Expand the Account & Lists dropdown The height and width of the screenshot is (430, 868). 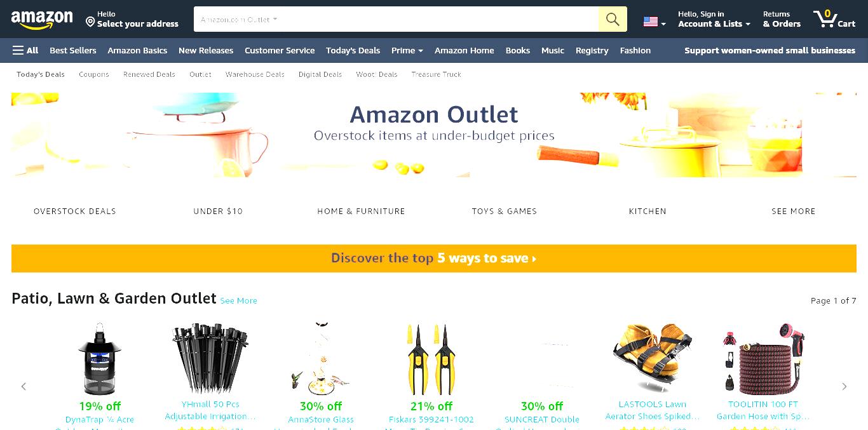(714, 19)
